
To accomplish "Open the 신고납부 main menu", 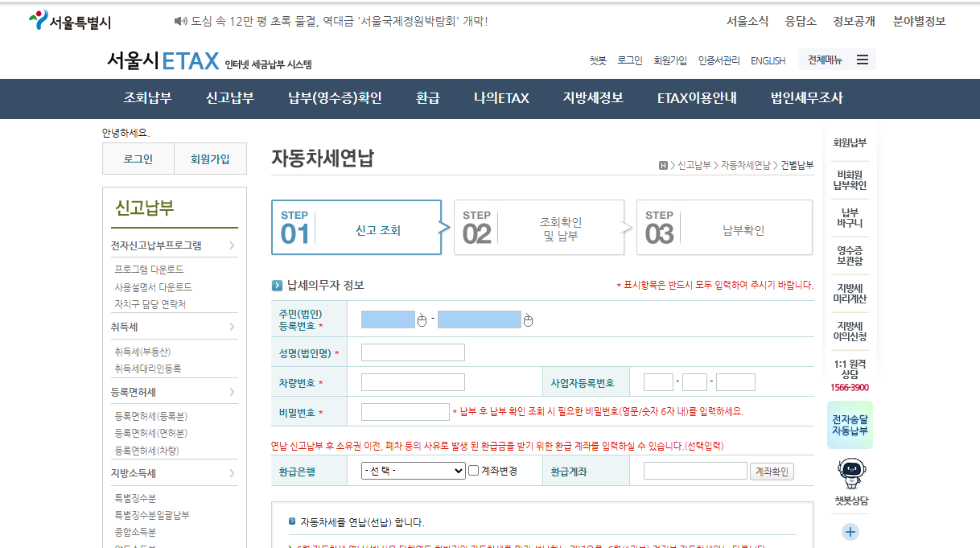I will coord(230,98).
